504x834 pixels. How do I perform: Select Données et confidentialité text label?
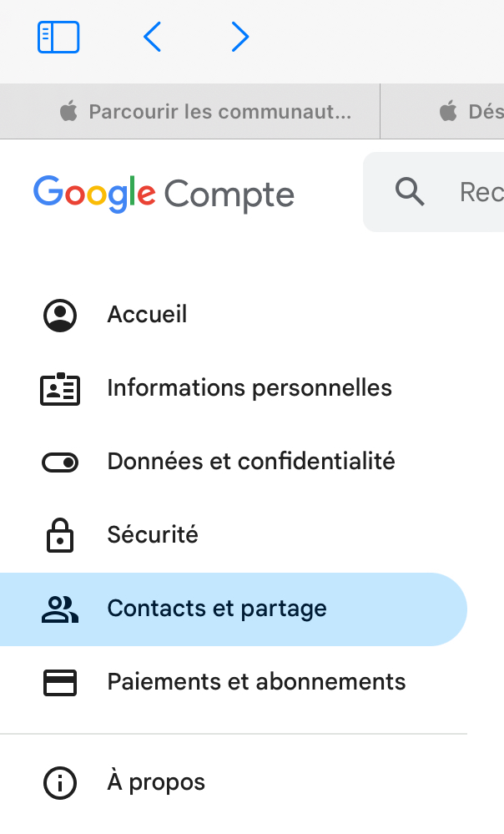click(251, 462)
